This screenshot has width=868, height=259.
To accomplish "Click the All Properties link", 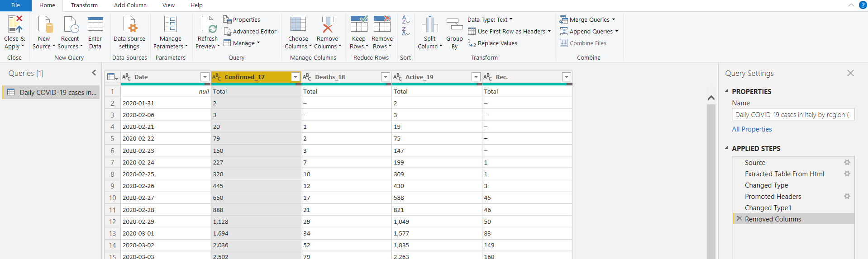I will (752, 129).
